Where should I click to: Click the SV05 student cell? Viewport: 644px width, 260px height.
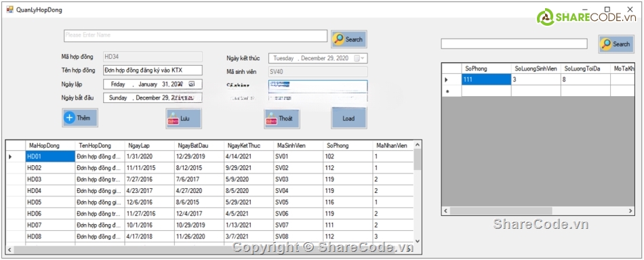pyautogui.click(x=298, y=202)
